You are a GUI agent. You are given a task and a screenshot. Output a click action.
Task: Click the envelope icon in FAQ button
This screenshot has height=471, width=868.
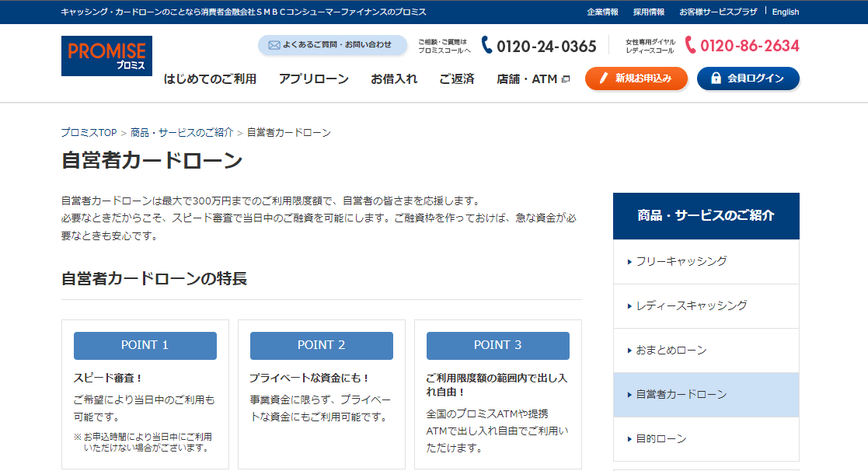pos(274,45)
